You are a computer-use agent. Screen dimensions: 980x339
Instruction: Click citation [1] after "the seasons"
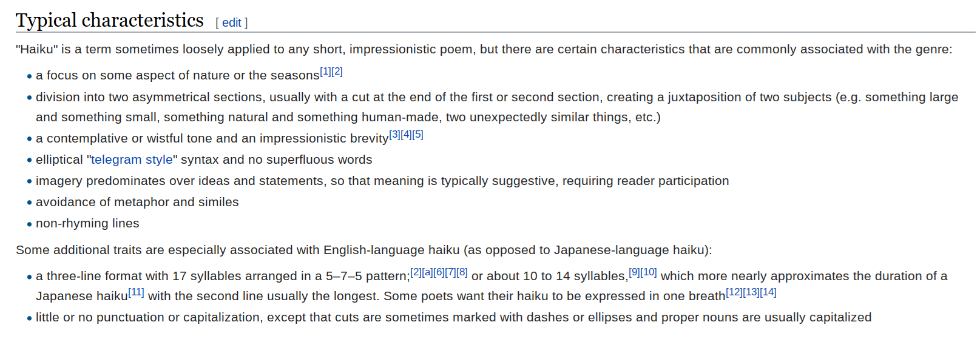click(325, 72)
